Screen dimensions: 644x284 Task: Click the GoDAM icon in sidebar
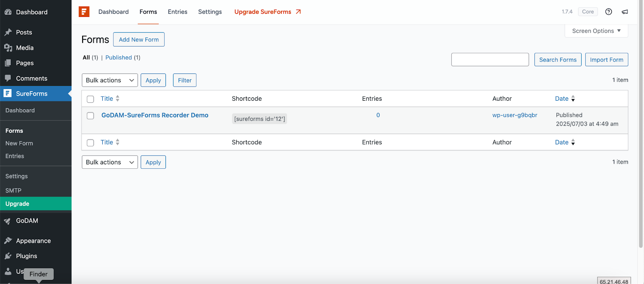point(8,221)
